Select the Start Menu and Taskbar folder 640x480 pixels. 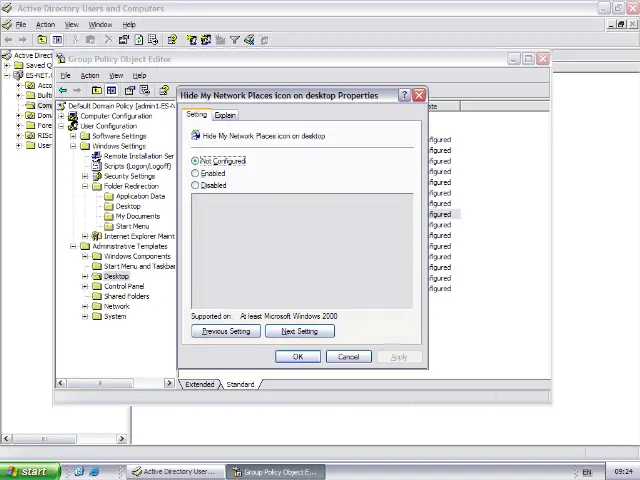click(x=139, y=266)
